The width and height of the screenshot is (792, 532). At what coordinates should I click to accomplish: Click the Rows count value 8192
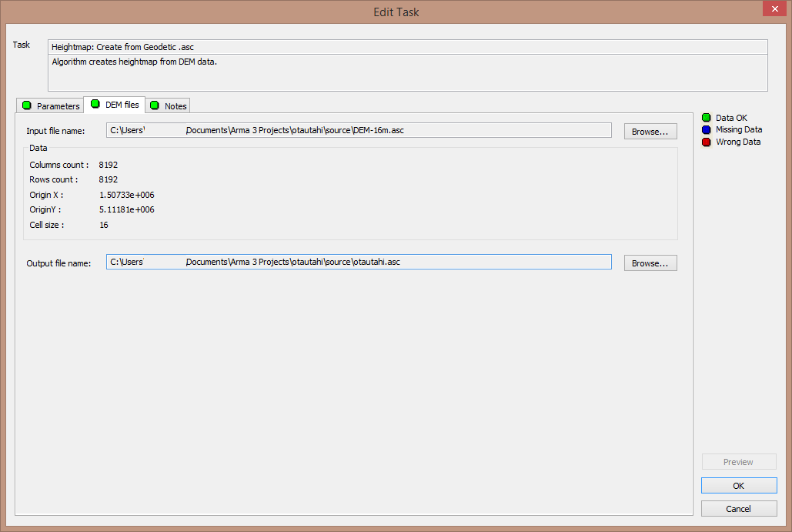(x=108, y=179)
